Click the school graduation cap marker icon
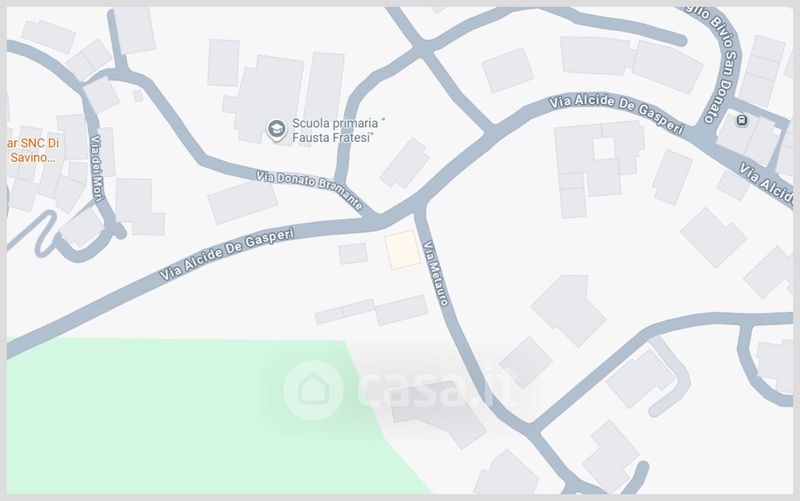 click(x=276, y=130)
